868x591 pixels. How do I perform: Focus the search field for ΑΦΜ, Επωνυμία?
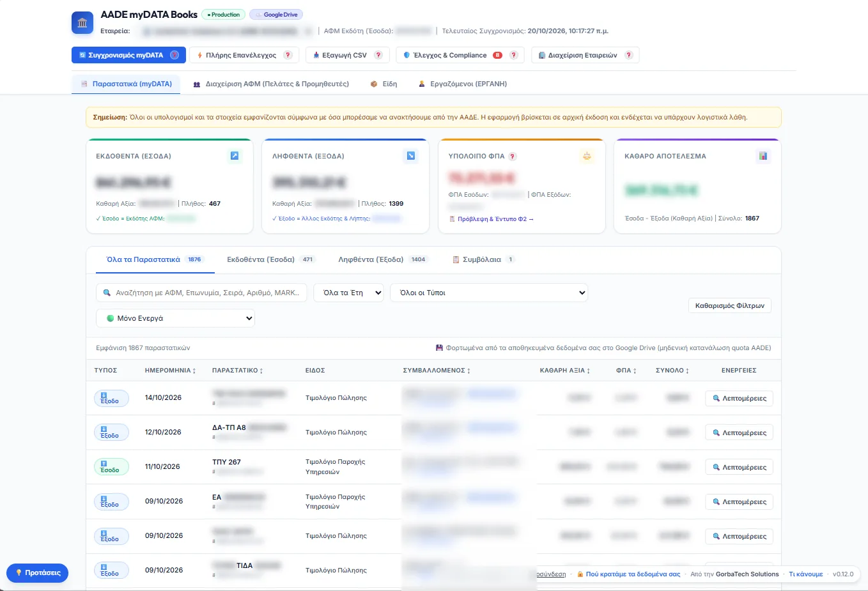click(x=201, y=293)
